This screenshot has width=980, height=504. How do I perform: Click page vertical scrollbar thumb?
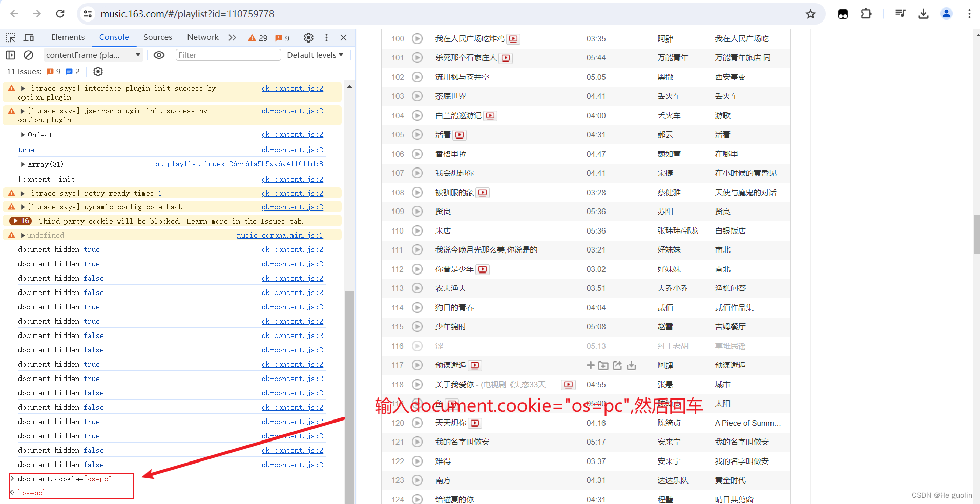click(x=977, y=235)
